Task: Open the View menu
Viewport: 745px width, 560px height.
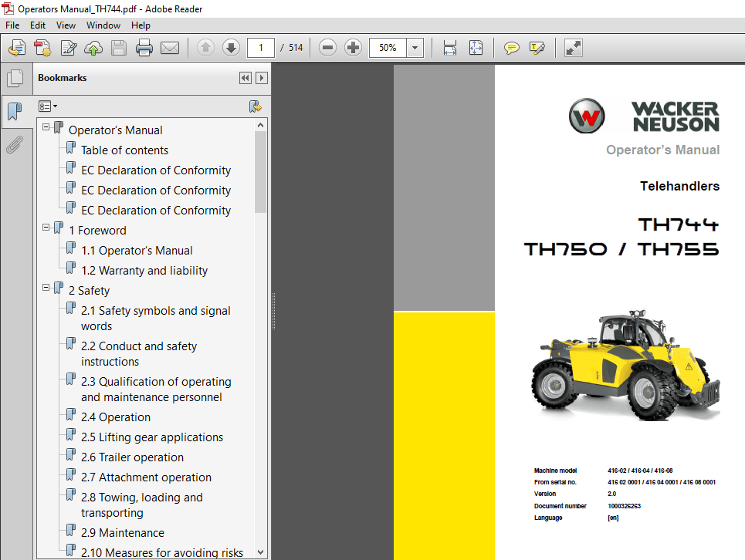Action: 66,25
